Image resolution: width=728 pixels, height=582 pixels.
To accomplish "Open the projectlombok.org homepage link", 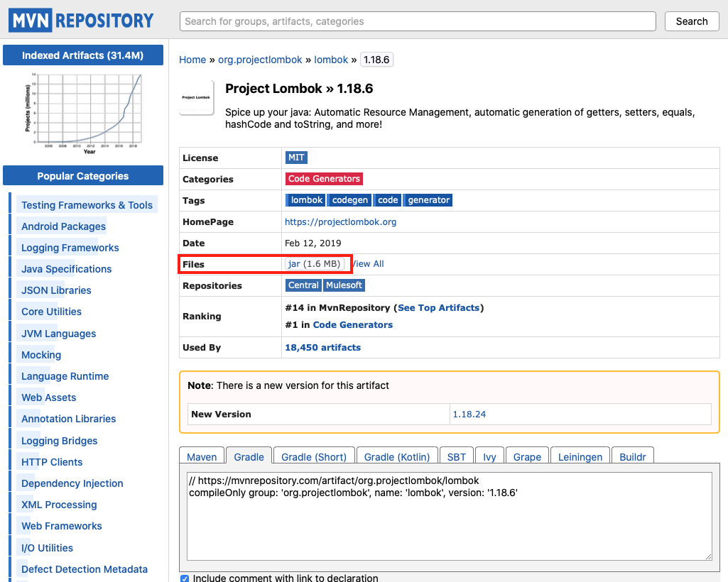I will tap(340, 222).
